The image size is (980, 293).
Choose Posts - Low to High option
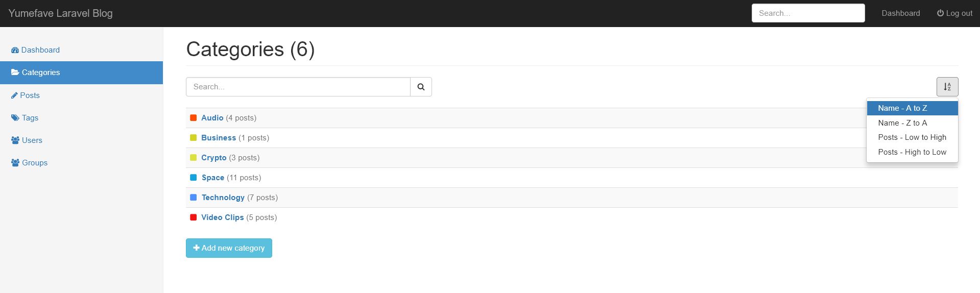pyautogui.click(x=912, y=137)
